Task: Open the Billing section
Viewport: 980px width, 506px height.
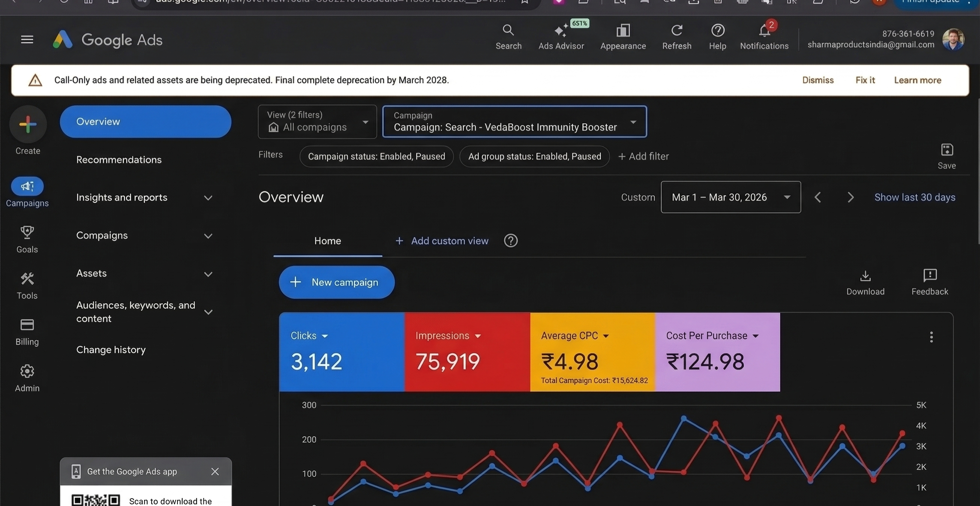Action: pos(27,331)
